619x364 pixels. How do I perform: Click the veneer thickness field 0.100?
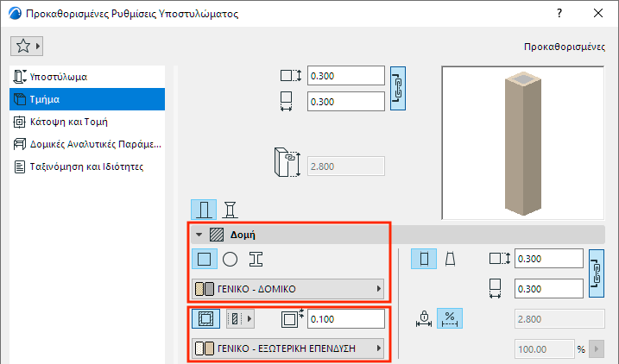(346, 318)
